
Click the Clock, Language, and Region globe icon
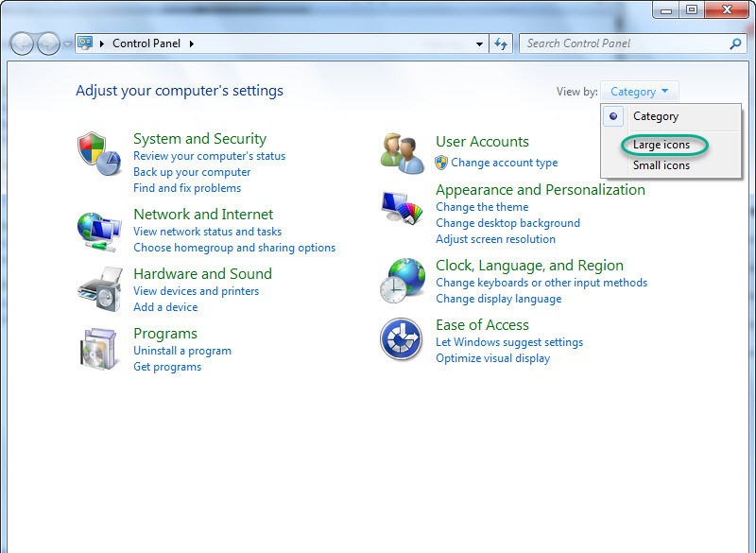click(403, 281)
